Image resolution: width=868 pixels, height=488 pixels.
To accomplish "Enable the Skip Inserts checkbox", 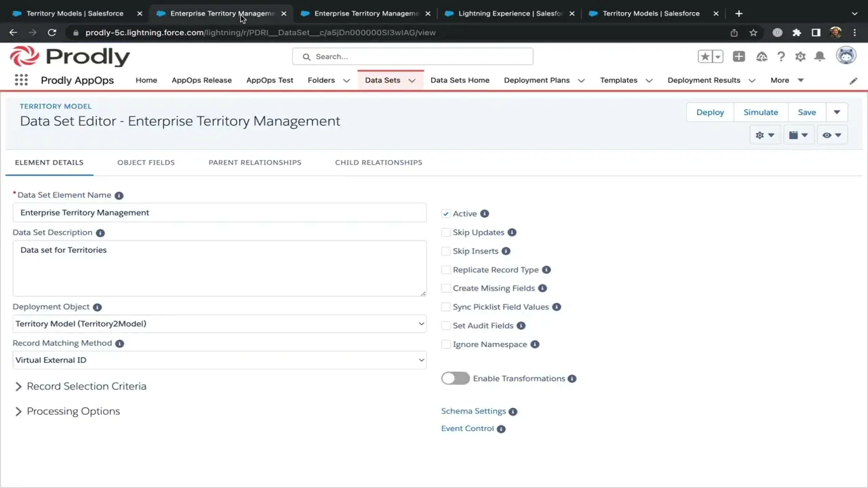I will coord(446,251).
